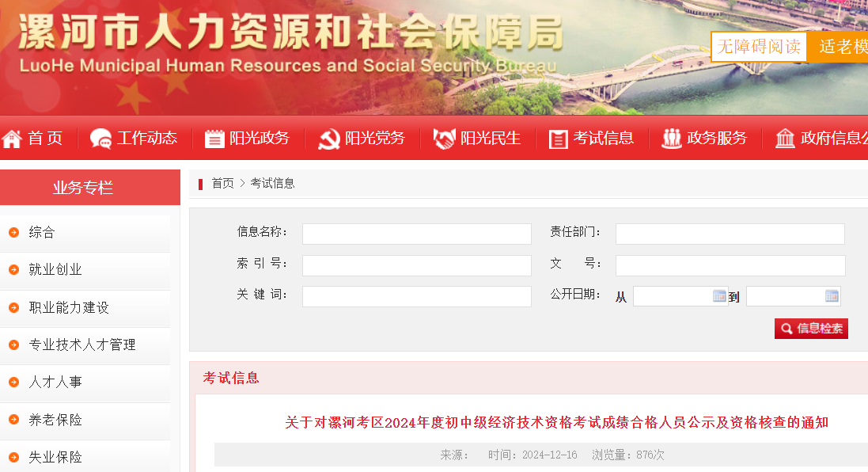868x472 pixels.
Task: Click the handshake icon beside 阳光民生
Action: pos(444,139)
